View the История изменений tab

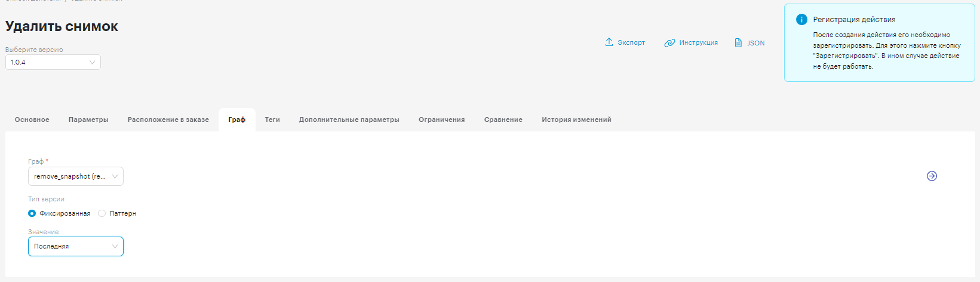point(576,119)
